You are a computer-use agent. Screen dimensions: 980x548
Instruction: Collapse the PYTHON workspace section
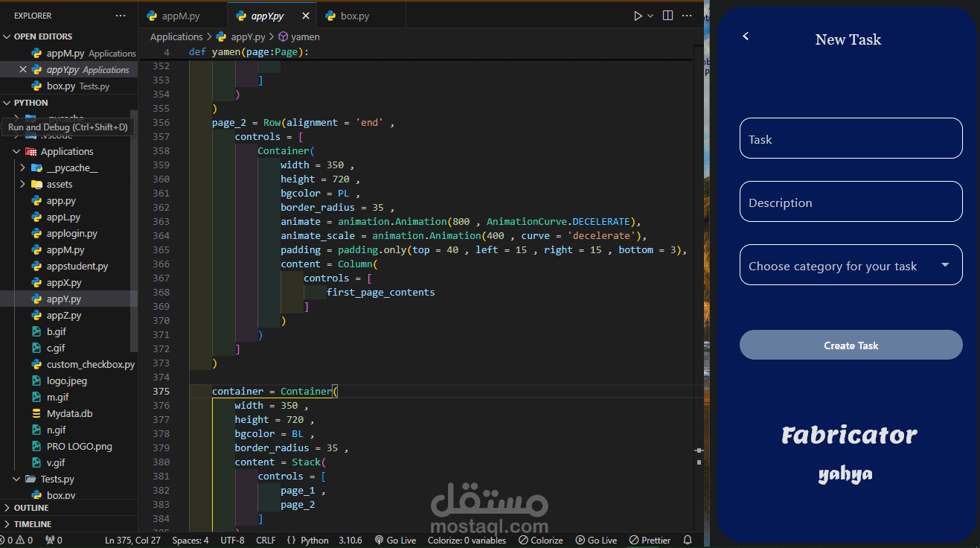[x=31, y=103]
